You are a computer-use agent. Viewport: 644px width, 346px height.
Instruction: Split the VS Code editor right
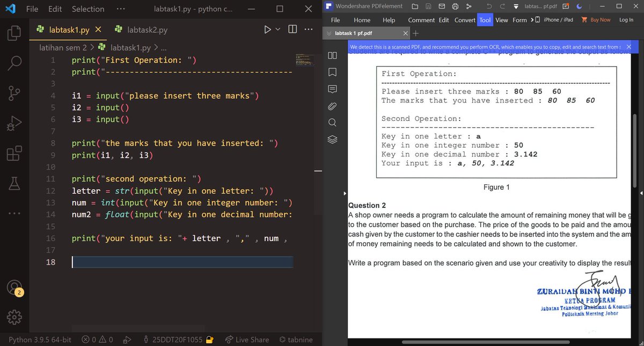[292, 30]
